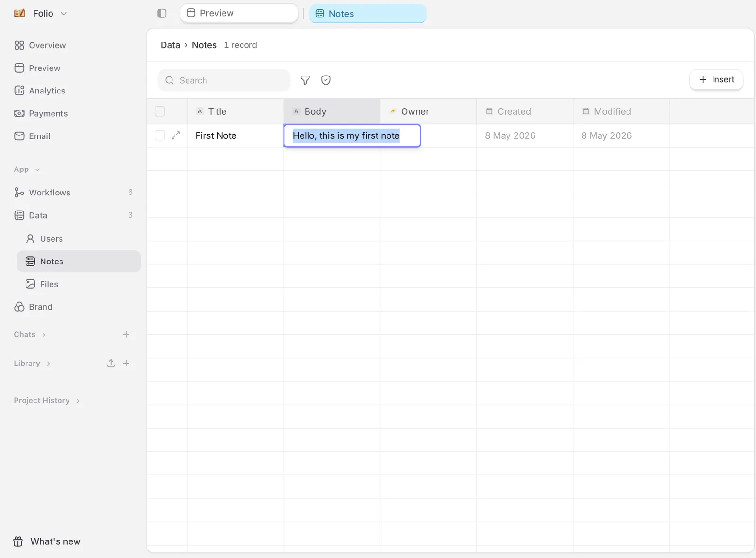The image size is (756, 558).
Task: Click the What's new gift icon
Action: click(18, 541)
